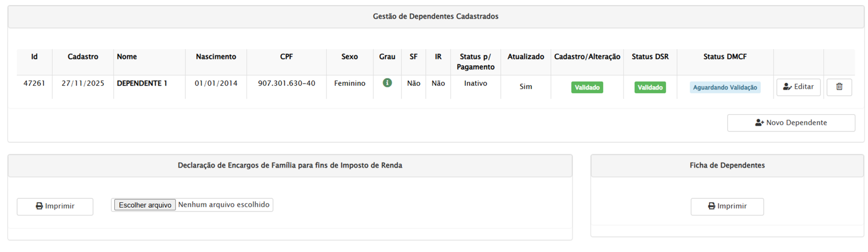The height and width of the screenshot is (252, 868).
Task: Click the Nascimento column header
Action: 216,57
